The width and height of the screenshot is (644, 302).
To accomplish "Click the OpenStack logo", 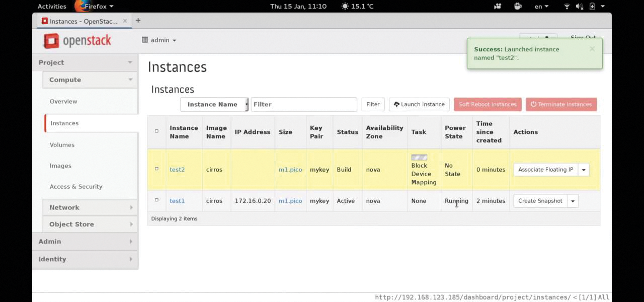I will point(77,41).
